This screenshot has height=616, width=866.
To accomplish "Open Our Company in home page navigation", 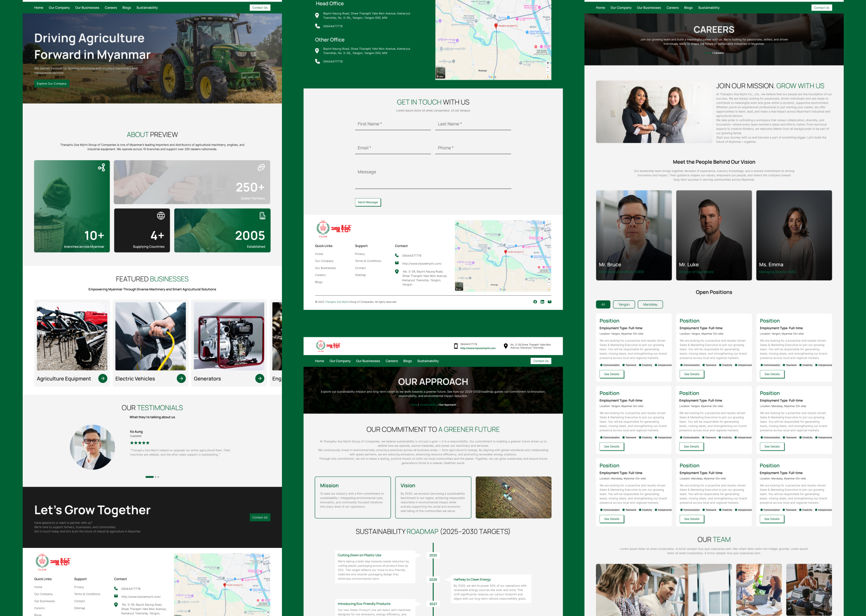I will coord(59,7).
